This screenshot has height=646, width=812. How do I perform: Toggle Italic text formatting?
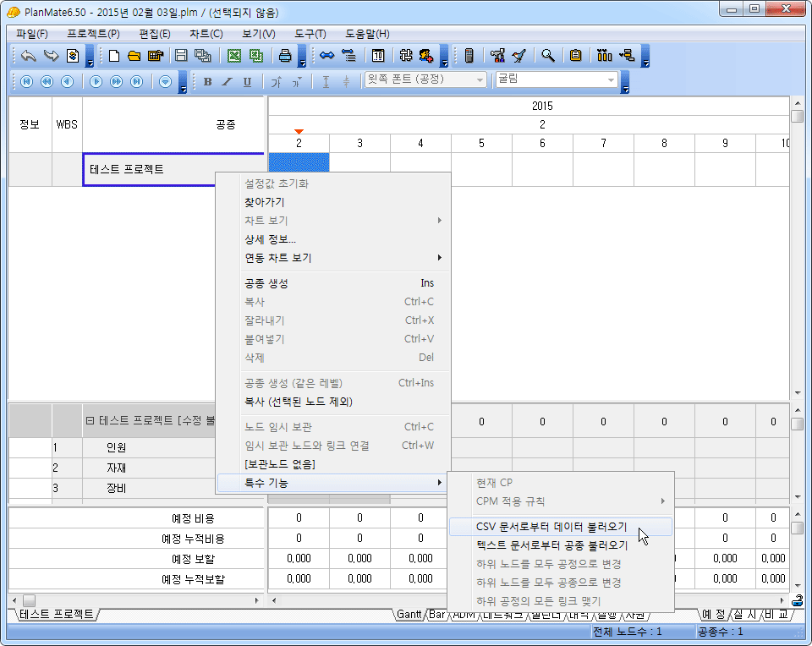[x=227, y=81]
